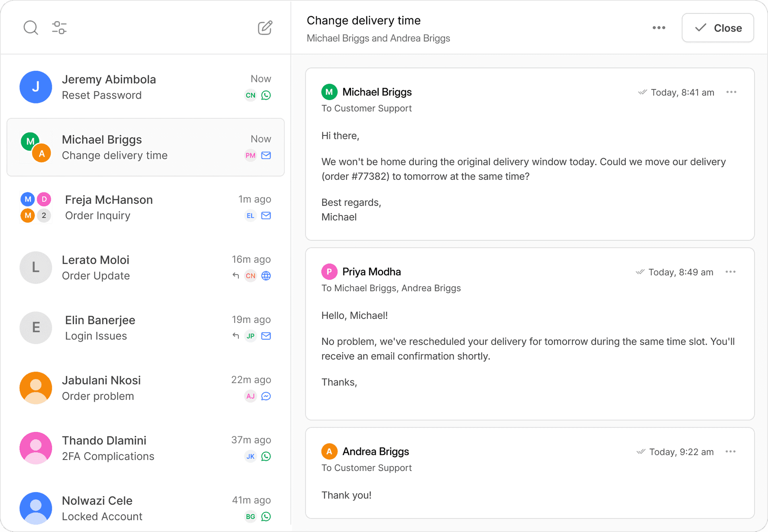Select the reply arrow in Lerato Moloi row
Screen dimensions: 768x532
236,276
